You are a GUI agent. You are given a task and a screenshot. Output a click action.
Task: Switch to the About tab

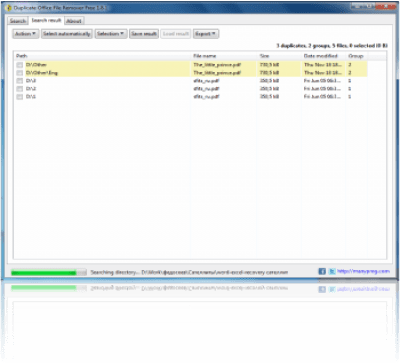(74, 21)
